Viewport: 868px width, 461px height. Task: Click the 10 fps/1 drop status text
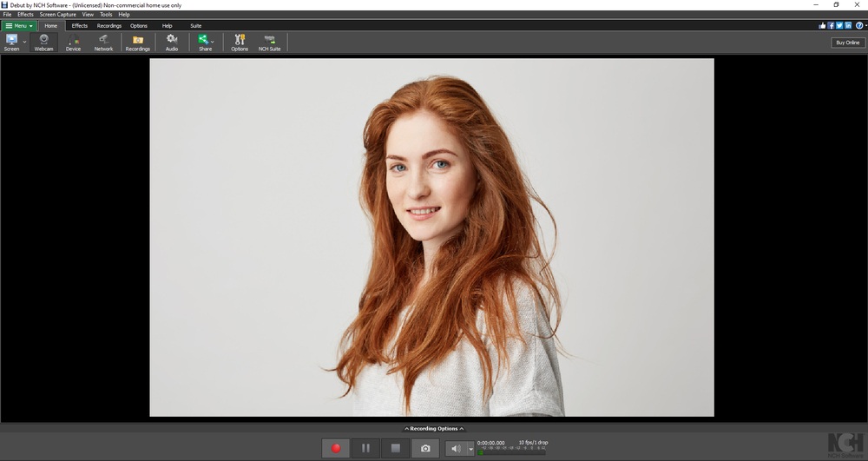click(533, 442)
